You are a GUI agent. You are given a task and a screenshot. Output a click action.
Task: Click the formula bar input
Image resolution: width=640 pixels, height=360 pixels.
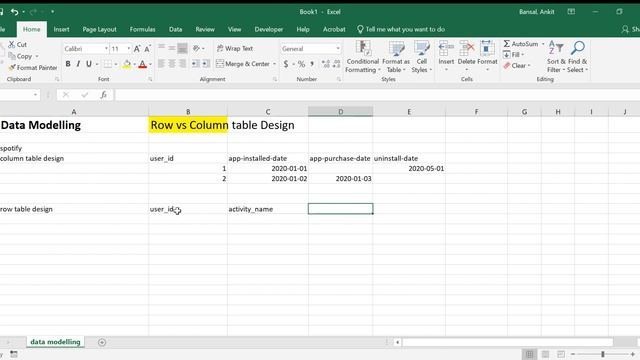[377, 95]
